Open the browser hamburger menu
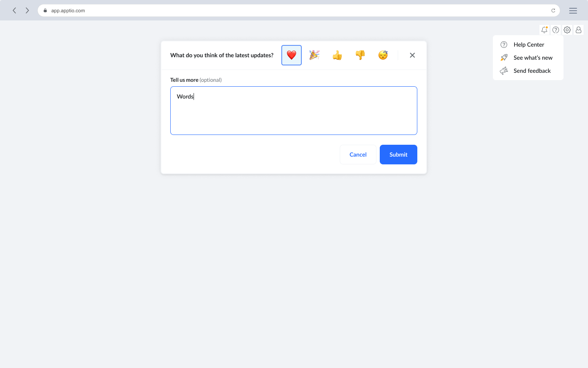This screenshot has width=588, height=368. click(x=573, y=11)
